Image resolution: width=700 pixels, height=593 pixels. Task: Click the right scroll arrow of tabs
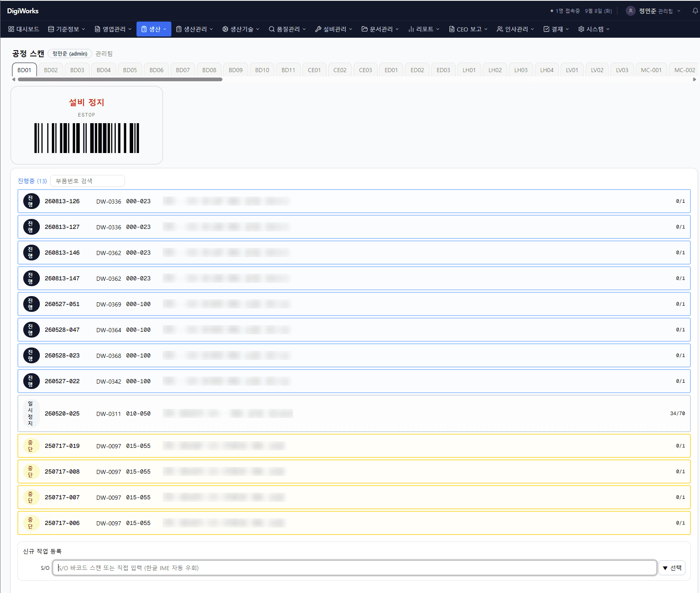(x=695, y=79)
